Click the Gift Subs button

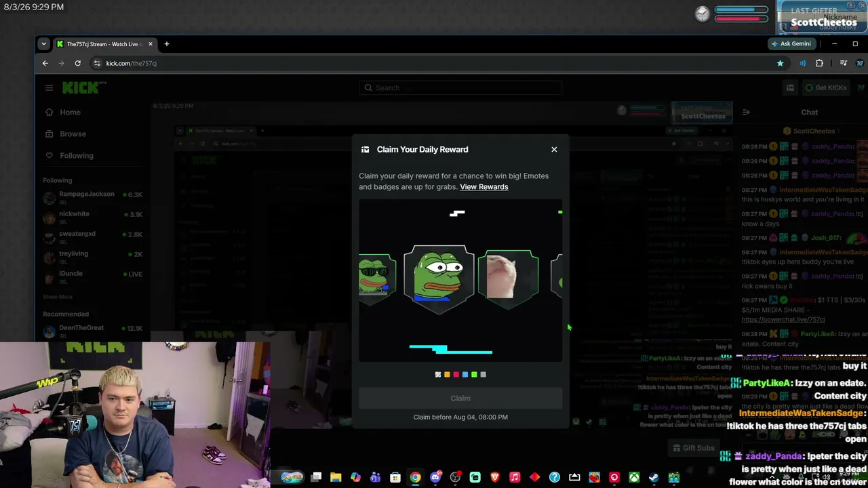tap(693, 448)
